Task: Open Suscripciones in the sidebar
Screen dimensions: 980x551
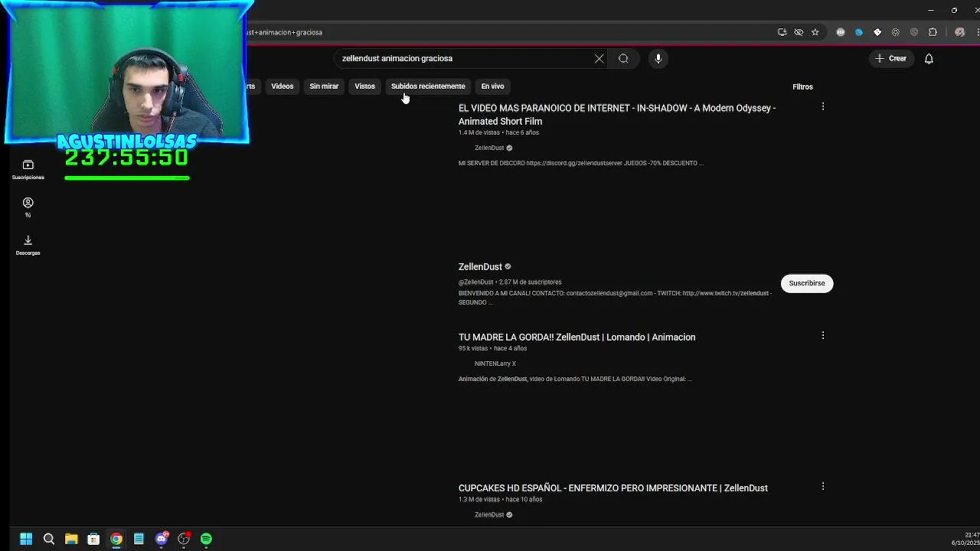Action: (x=28, y=170)
